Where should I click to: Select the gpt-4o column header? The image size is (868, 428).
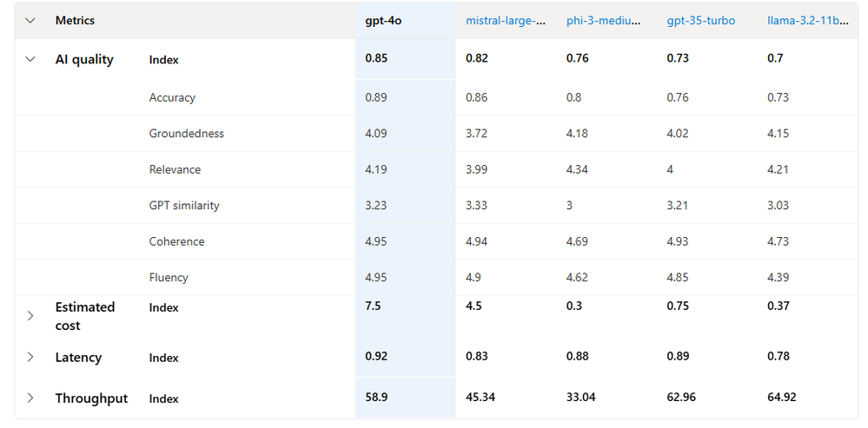pyautogui.click(x=383, y=21)
